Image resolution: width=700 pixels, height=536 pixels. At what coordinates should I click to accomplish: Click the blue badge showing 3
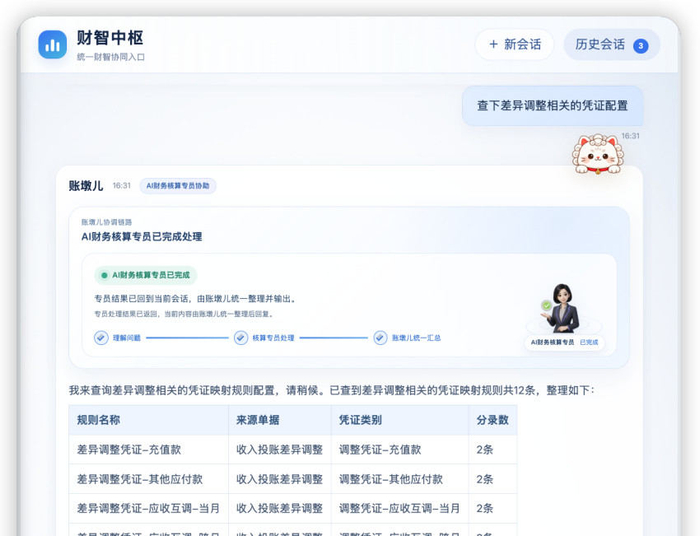(641, 45)
